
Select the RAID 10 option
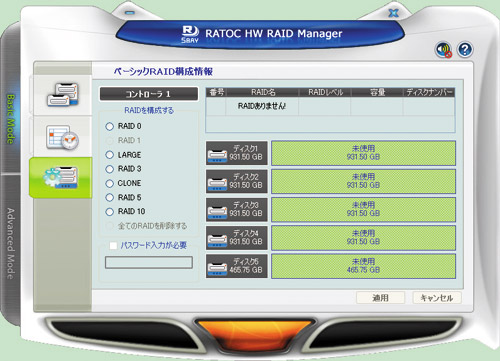(x=110, y=212)
